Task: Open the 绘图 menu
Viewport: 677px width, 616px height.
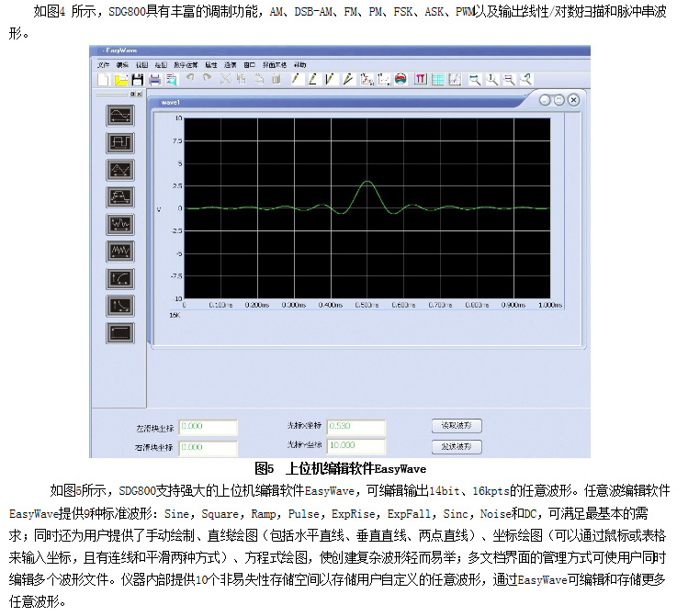Action: [162, 65]
